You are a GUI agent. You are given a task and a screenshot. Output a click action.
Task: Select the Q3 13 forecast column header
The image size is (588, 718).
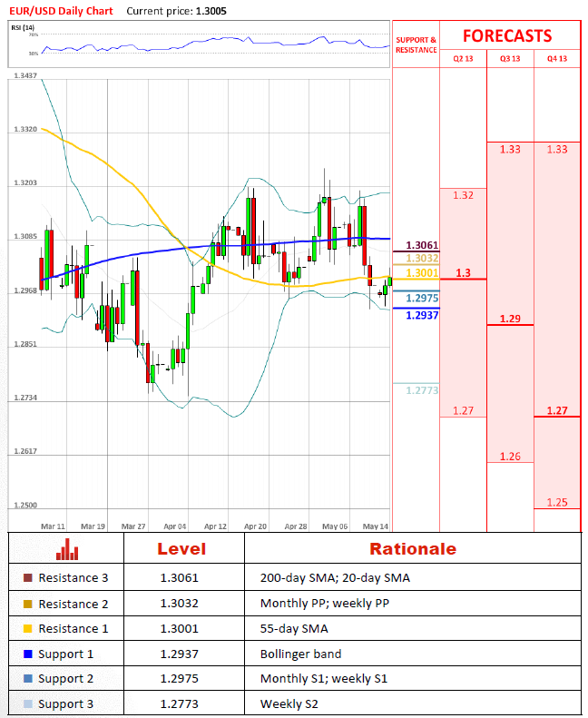[x=510, y=59]
